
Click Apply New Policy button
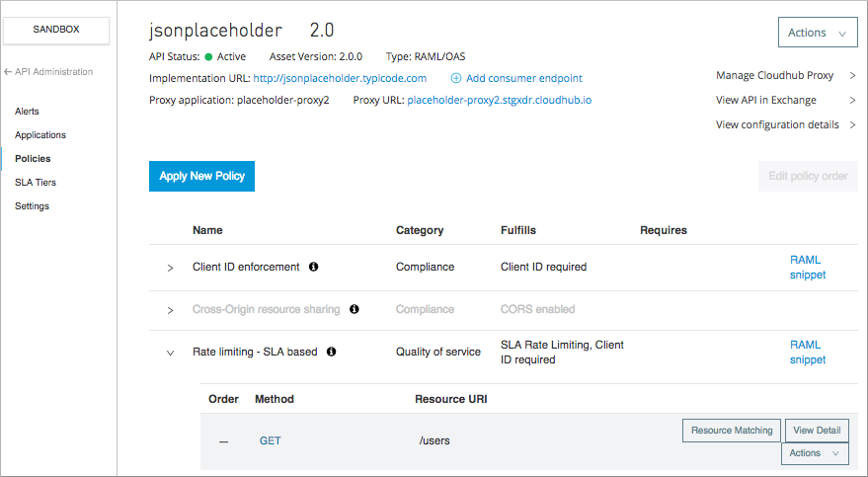click(x=202, y=176)
